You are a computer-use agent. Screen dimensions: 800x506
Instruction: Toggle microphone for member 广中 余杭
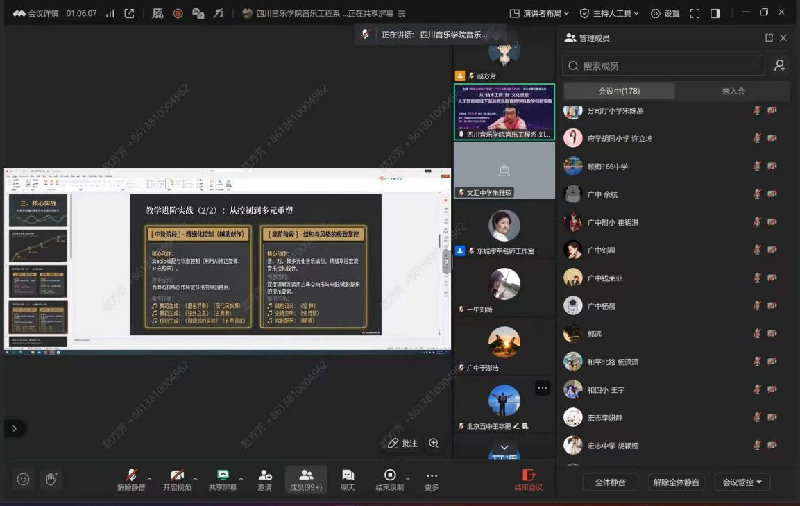755,194
